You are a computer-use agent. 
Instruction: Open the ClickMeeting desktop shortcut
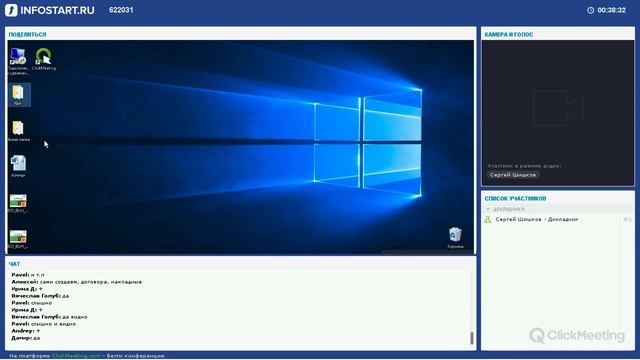(x=44, y=60)
